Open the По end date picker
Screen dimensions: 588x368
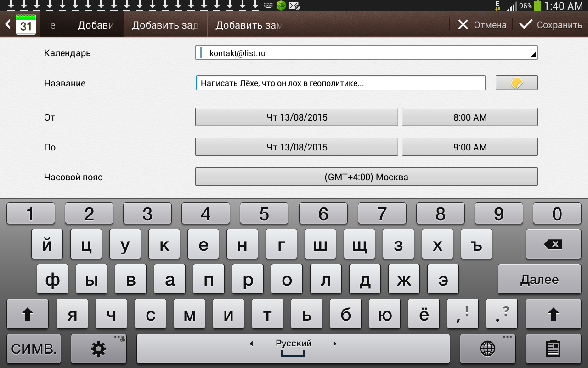click(x=297, y=147)
